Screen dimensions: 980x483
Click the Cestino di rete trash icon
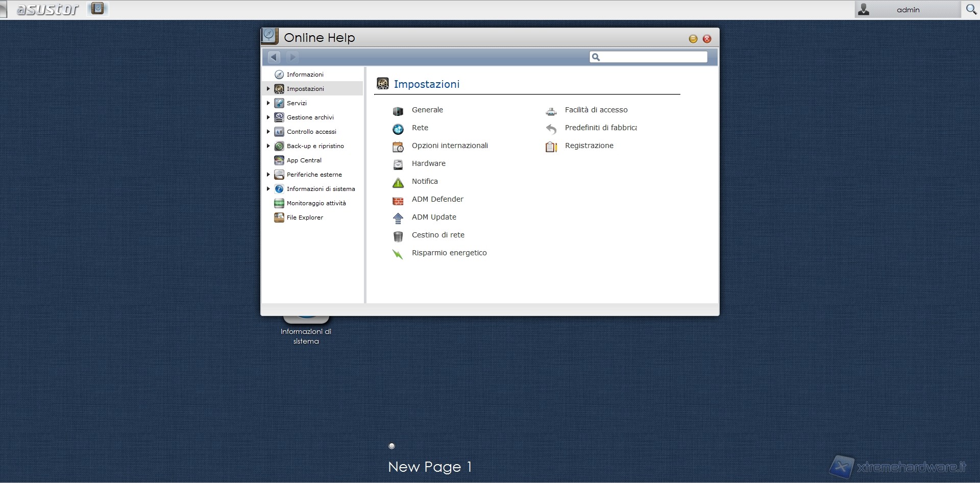398,236
